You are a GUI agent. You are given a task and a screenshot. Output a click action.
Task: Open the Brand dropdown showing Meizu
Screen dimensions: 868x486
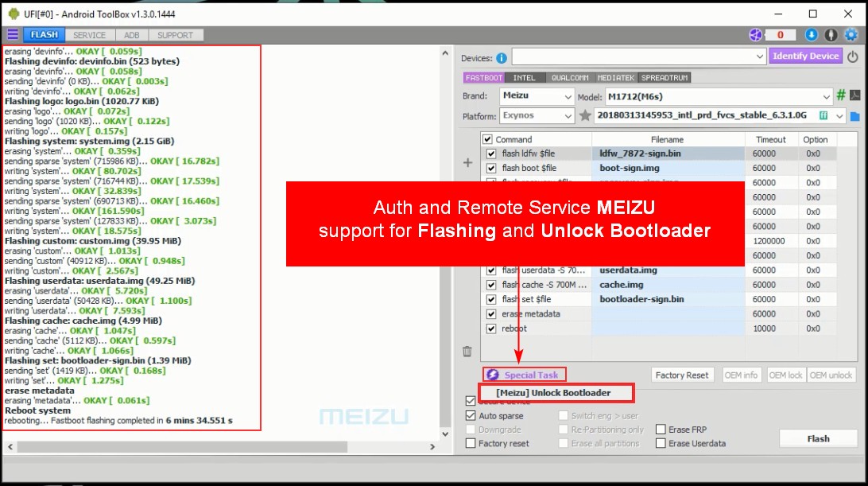pyautogui.click(x=537, y=96)
